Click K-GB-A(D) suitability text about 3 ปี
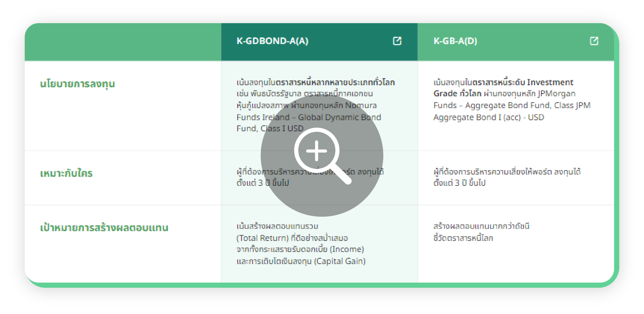The height and width of the screenshot is (314, 644). pos(507,177)
